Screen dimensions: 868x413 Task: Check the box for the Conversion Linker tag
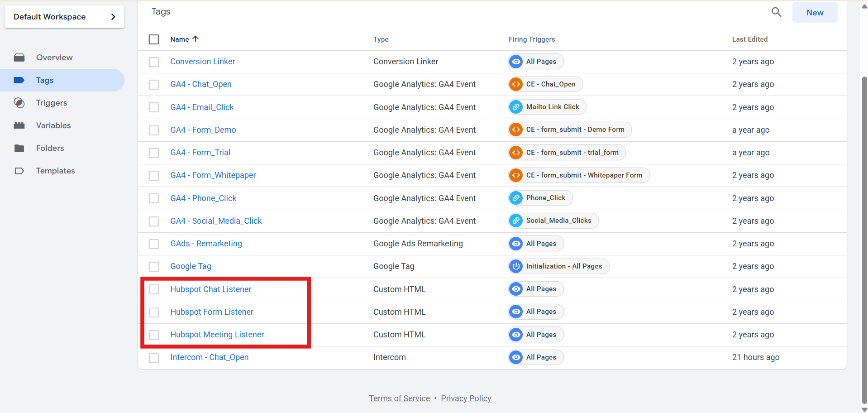coord(154,62)
